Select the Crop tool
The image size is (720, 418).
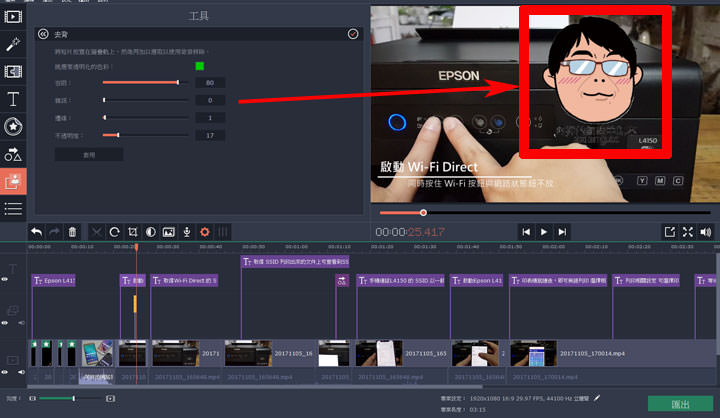click(133, 232)
